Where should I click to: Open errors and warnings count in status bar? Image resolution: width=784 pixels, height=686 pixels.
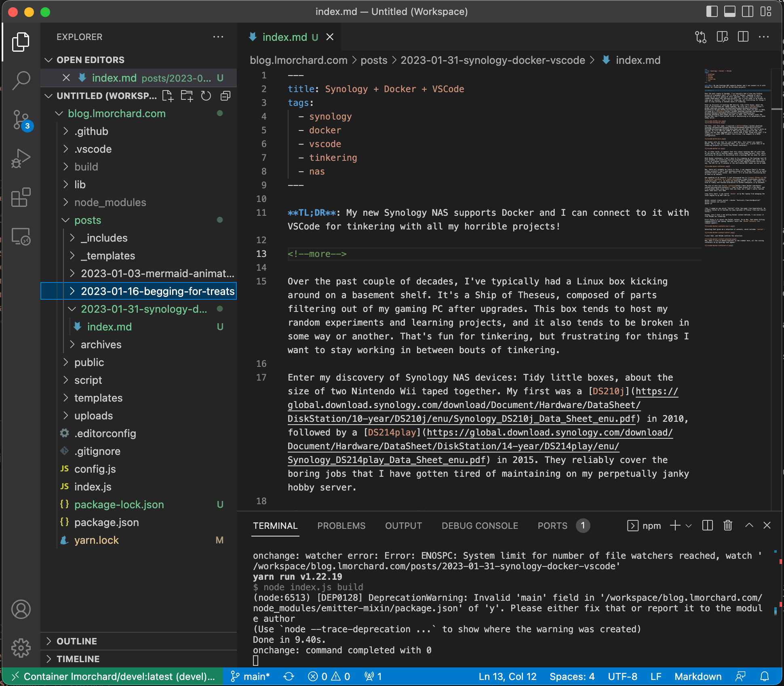329,677
